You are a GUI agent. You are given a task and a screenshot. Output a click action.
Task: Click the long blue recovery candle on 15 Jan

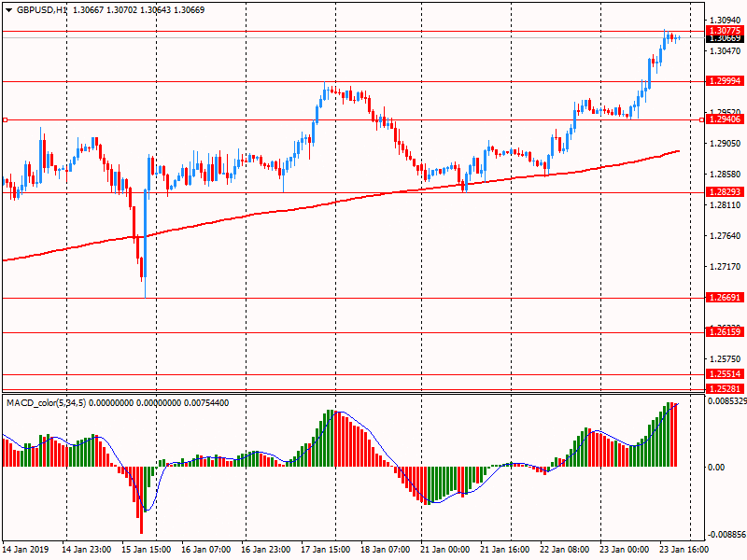point(145,233)
